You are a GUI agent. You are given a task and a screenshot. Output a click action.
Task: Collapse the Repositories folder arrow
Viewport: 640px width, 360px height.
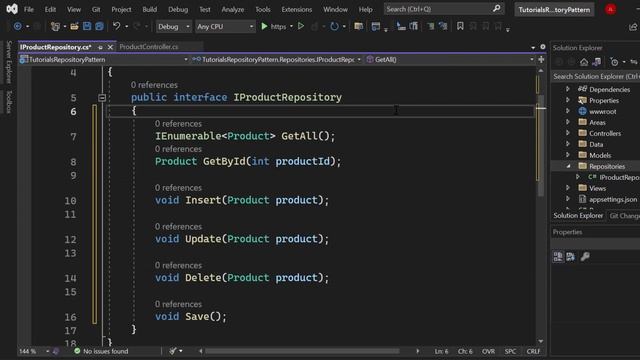[568, 166]
